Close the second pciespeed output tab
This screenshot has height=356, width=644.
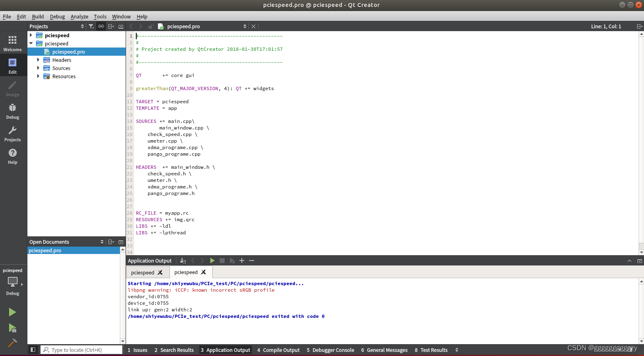point(203,272)
